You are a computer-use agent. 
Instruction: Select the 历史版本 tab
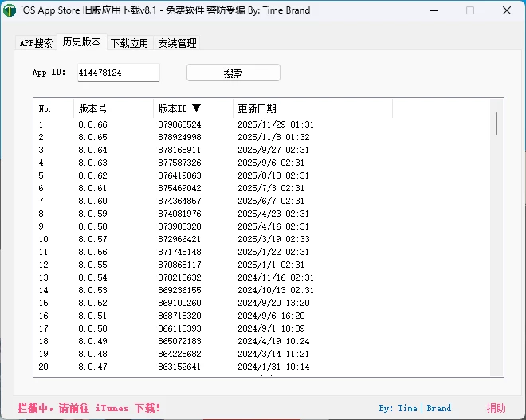pos(82,42)
